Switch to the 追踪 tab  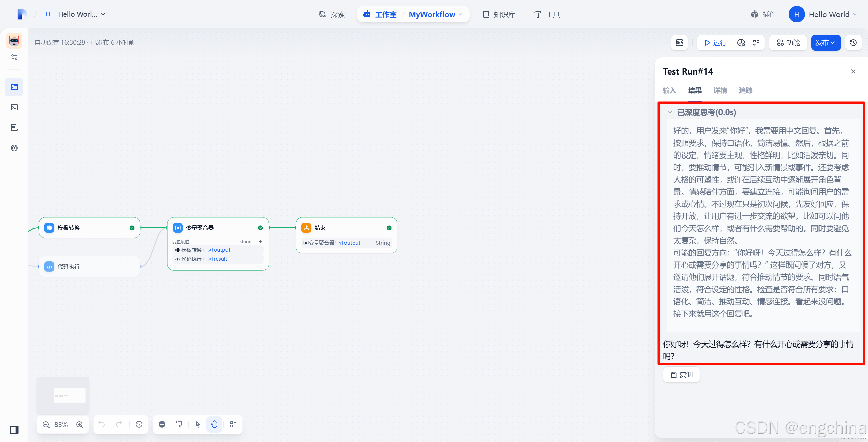tap(746, 90)
